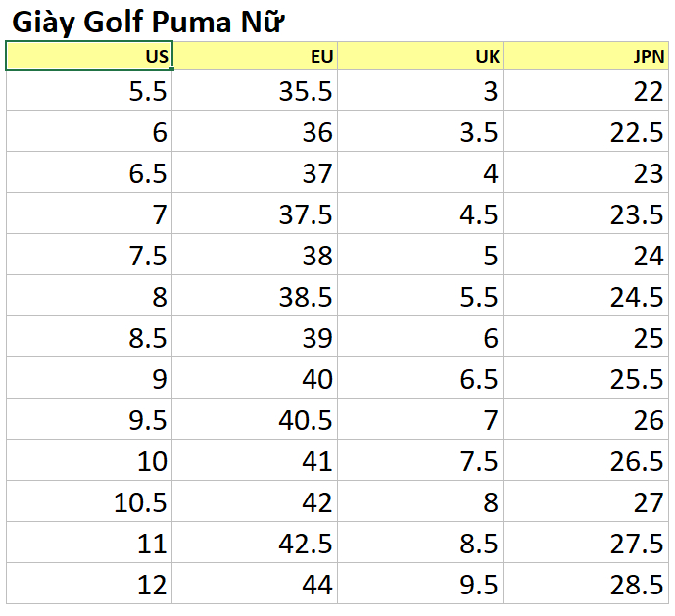Select the UK header cell
The image size is (675, 616).
[x=420, y=56]
